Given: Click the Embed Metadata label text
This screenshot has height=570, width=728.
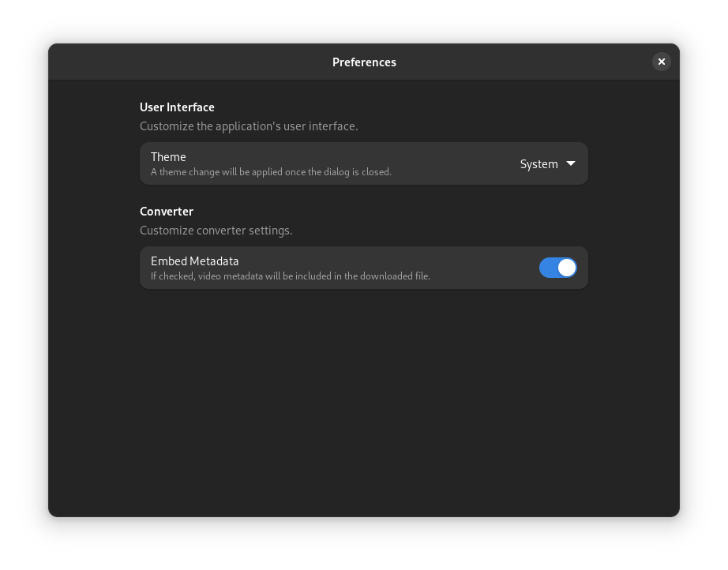Looking at the screenshot, I should [194, 261].
